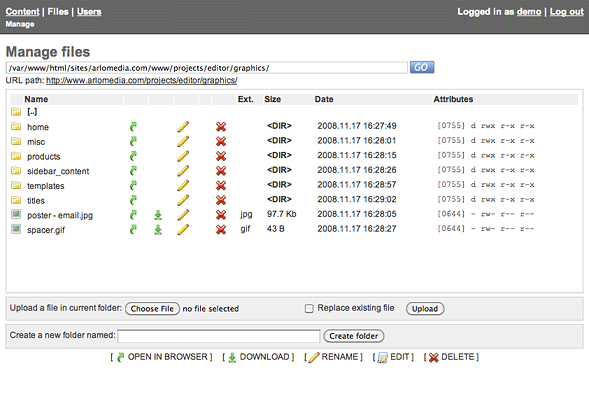Open the sidebar_content folder name
The width and height of the screenshot is (589, 394).
click(x=58, y=171)
